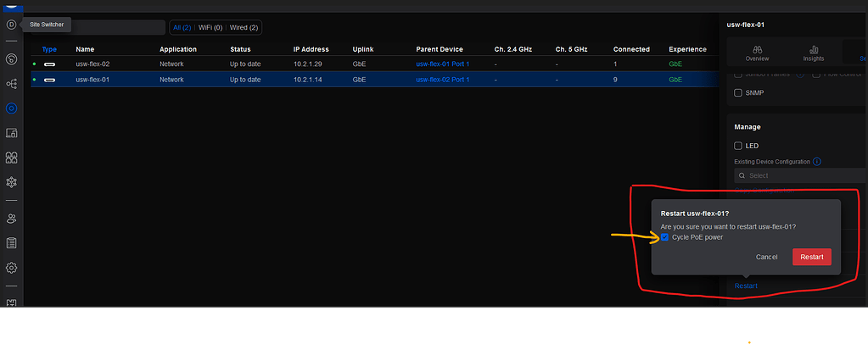This screenshot has width=868, height=344.
Task: Open the Client Devices icon in sidebar
Action: [x=11, y=133]
